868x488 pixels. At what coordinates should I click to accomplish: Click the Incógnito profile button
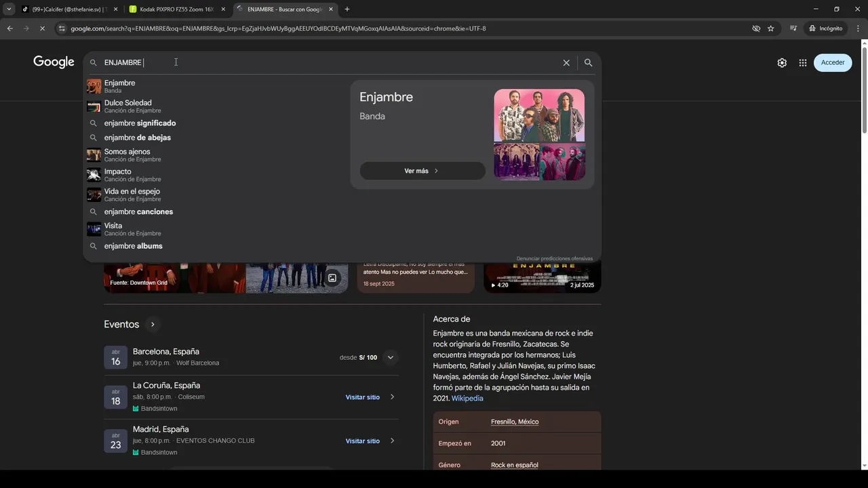coord(825,28)
